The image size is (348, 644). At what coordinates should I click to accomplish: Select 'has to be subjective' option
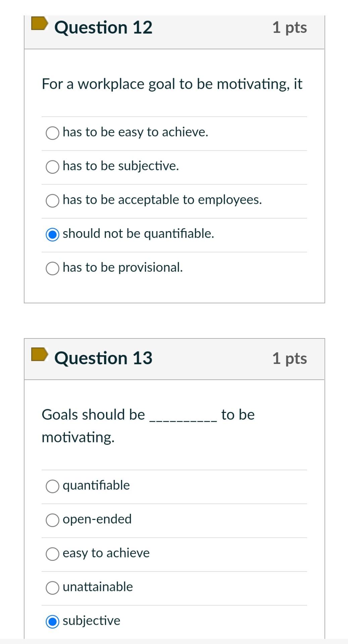coord(52,166)
